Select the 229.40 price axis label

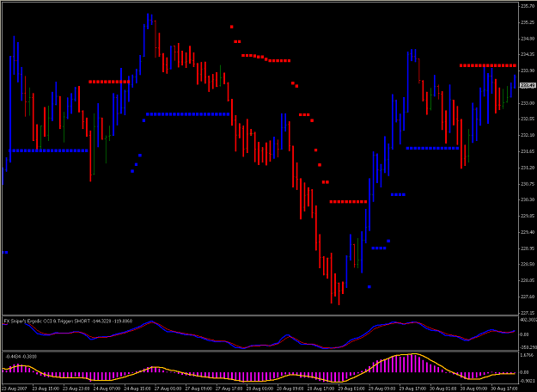click(x=527, y=232)
